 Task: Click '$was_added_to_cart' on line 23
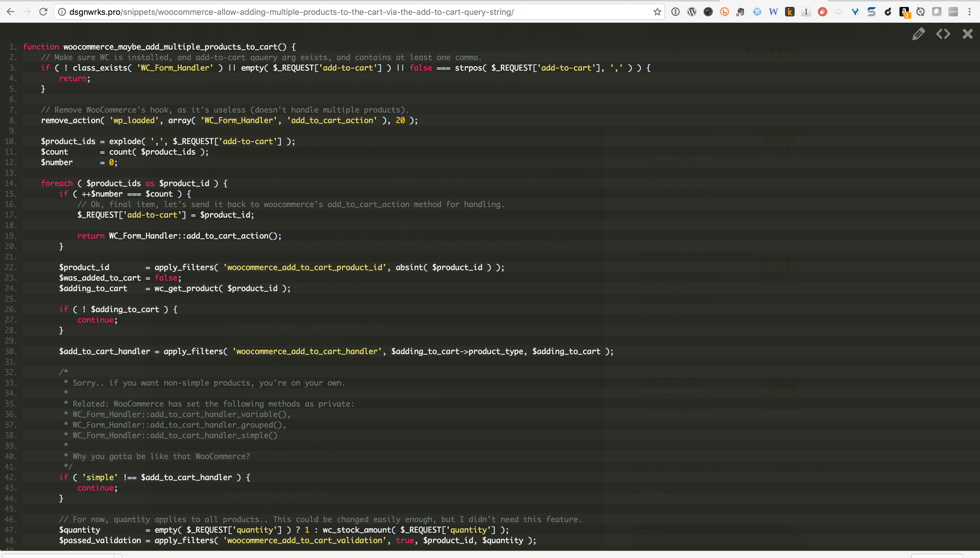tap(100, 278)
